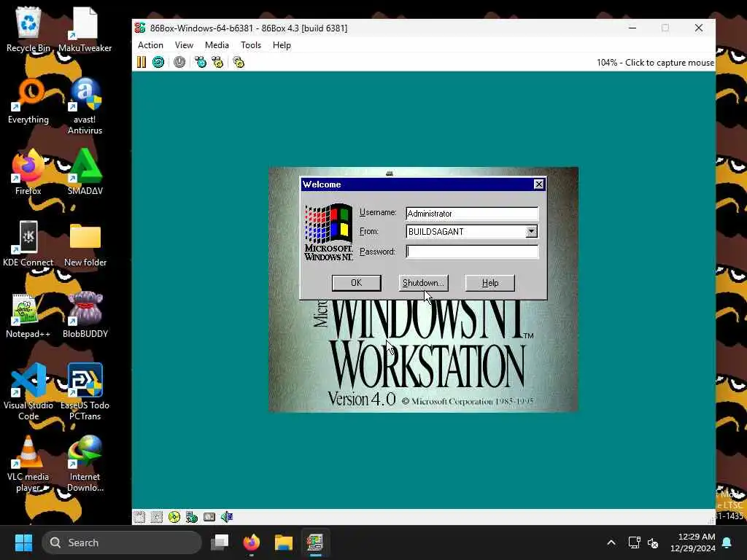This screenshot has height=560, width=747.
Task: Click the sound speaker status icon
Action: point(227,517)
